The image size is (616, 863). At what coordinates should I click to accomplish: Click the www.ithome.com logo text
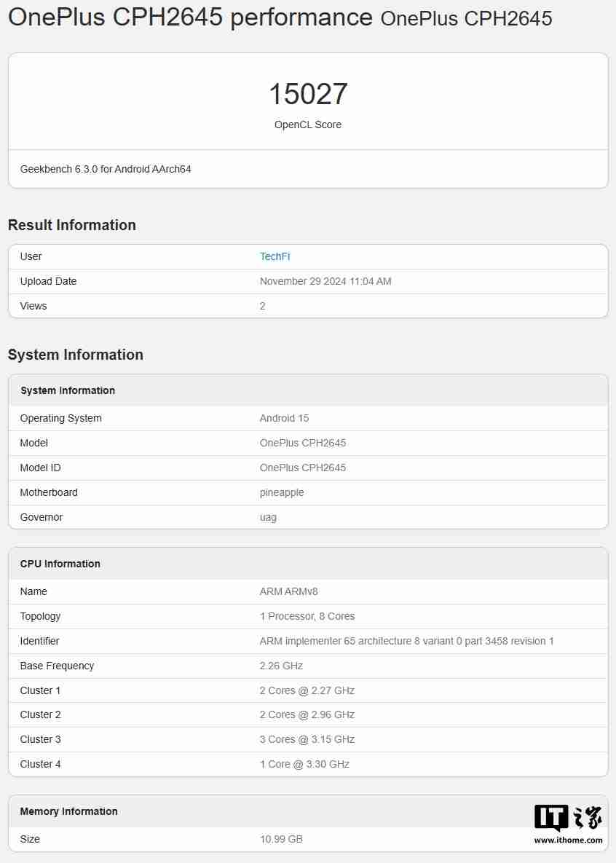pyautogui.click(x=570, y=840)
